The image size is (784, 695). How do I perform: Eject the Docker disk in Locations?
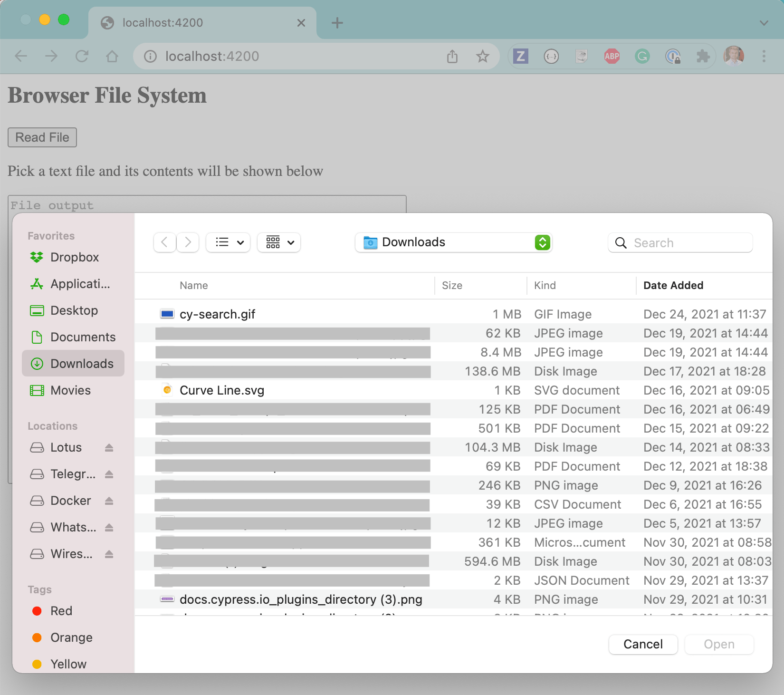(109, 501)
